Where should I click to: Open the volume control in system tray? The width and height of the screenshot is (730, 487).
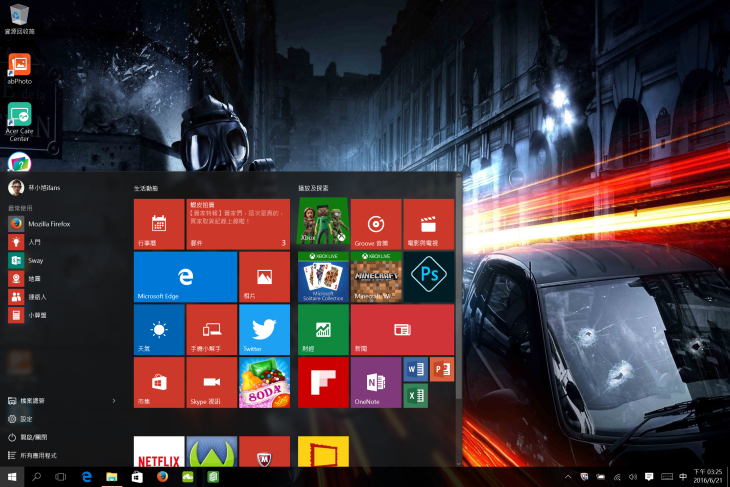[x=633, y=477]
